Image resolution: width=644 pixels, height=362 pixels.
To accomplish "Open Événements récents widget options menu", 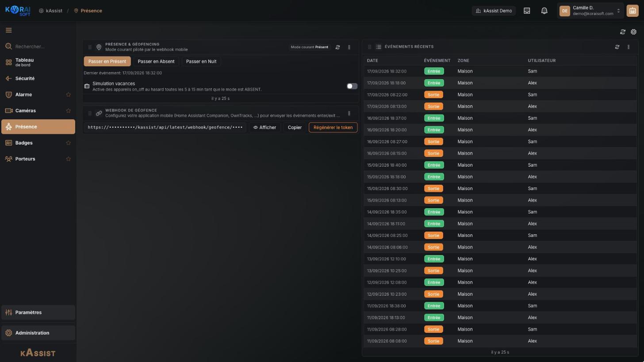I will pyautogui.click(x=629, y=47).
